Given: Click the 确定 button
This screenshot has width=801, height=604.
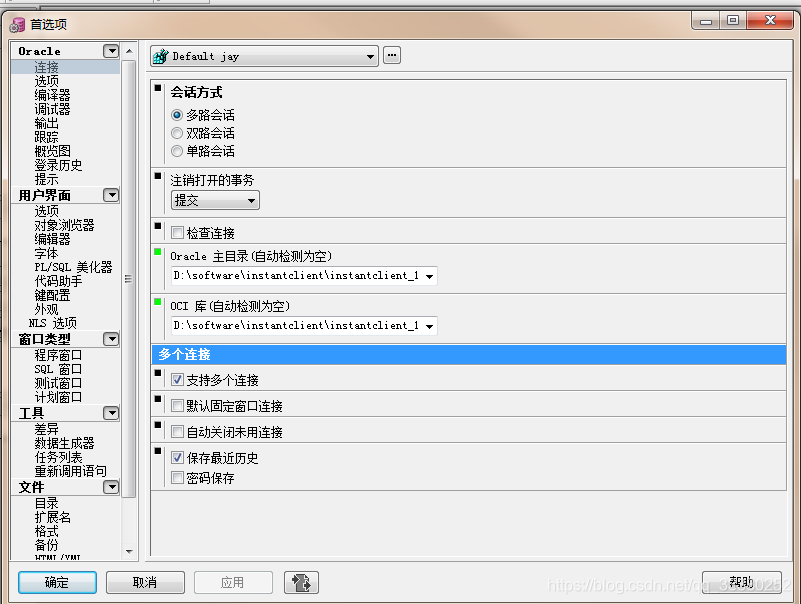Looking at the screenshot, I should click(x=56, y=582).
